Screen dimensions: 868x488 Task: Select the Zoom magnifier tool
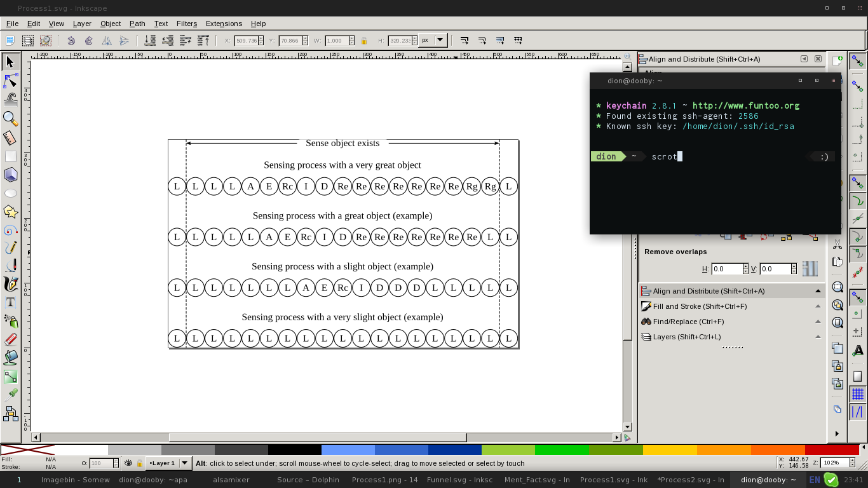click(x=10, y=119)
